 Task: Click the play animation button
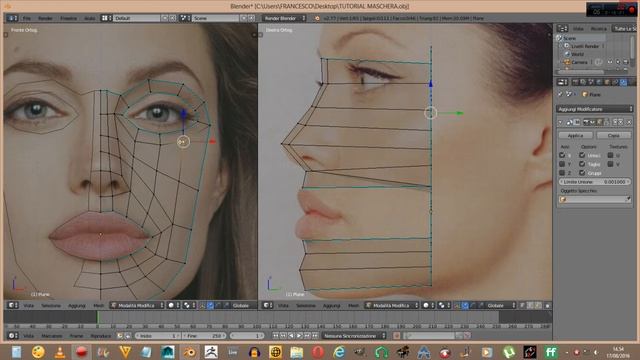[x=299, y=336]
